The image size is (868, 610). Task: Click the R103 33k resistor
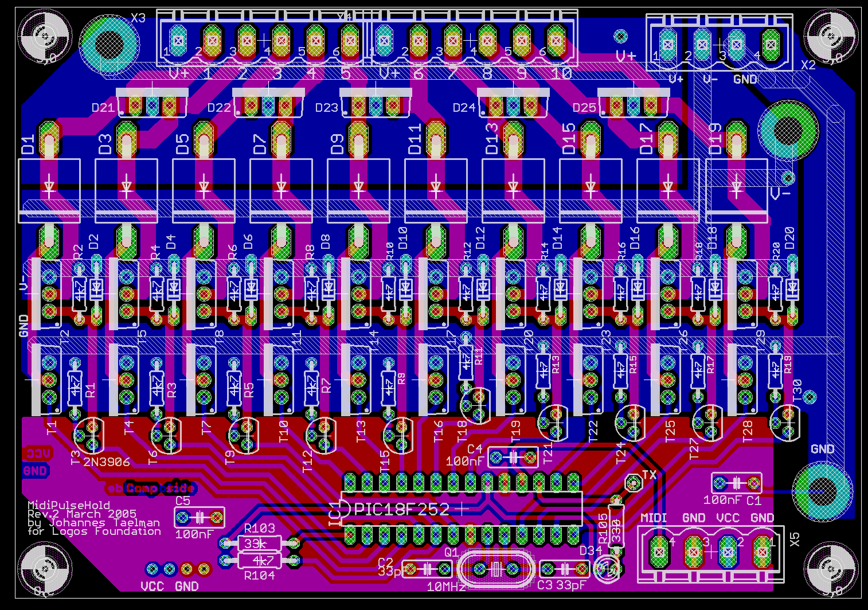pos(260,543)
